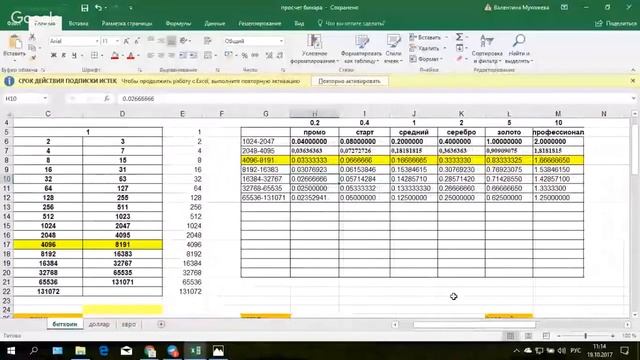Click the text orientation icon

coord(184,40)
